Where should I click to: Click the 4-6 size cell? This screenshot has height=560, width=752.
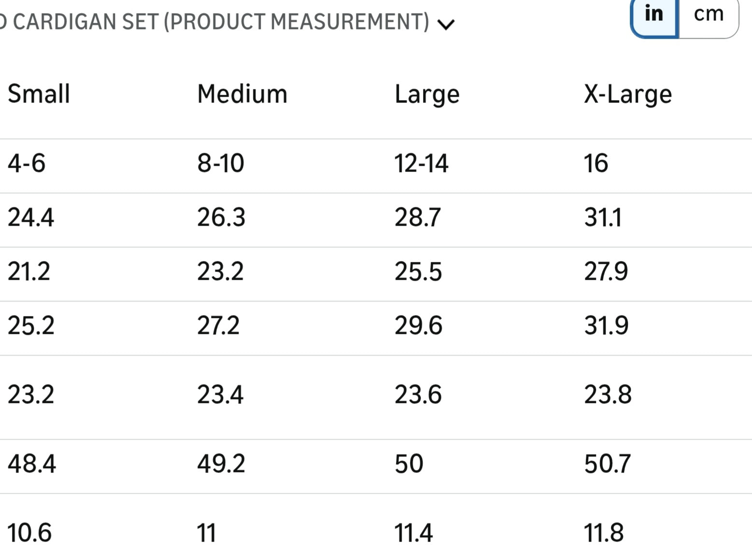coord(27,163)
